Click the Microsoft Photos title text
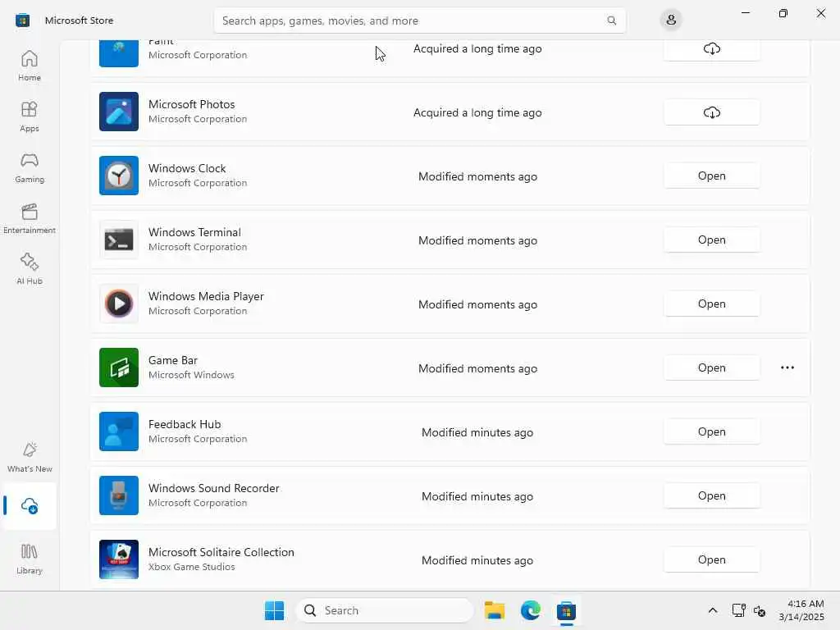Screen dimensions: 840x630 coord(192,104)
